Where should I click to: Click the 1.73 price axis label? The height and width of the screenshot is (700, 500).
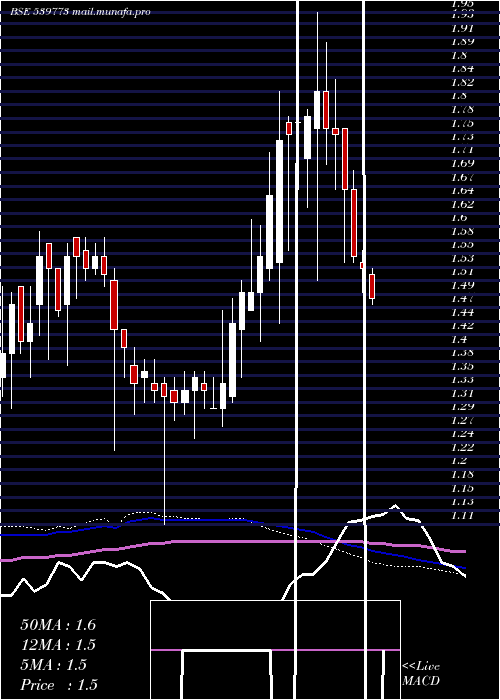tap(462, 136)
